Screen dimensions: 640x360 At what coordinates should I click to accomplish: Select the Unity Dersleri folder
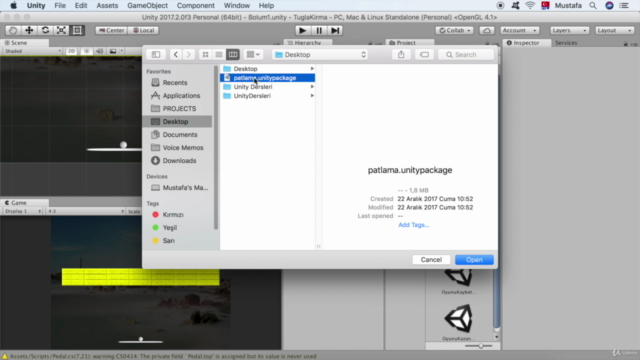coord(267,87)
